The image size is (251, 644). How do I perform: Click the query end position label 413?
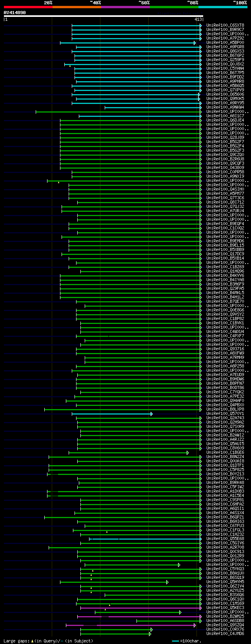point(198,19)
